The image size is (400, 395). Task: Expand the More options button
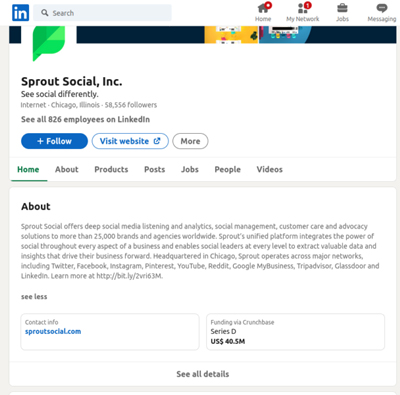pos(190,141)
